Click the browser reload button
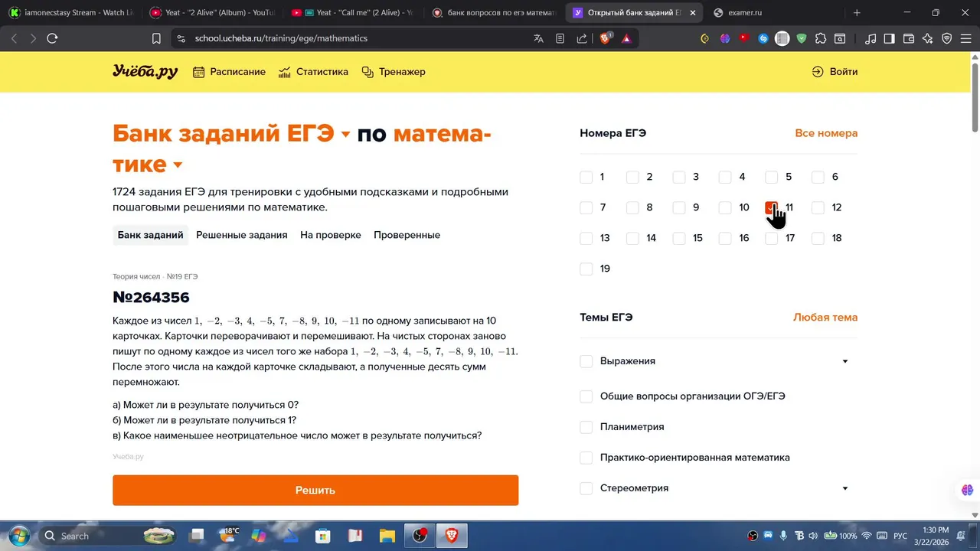The width and height of the screenshot is (980, 551). point(52,38)
